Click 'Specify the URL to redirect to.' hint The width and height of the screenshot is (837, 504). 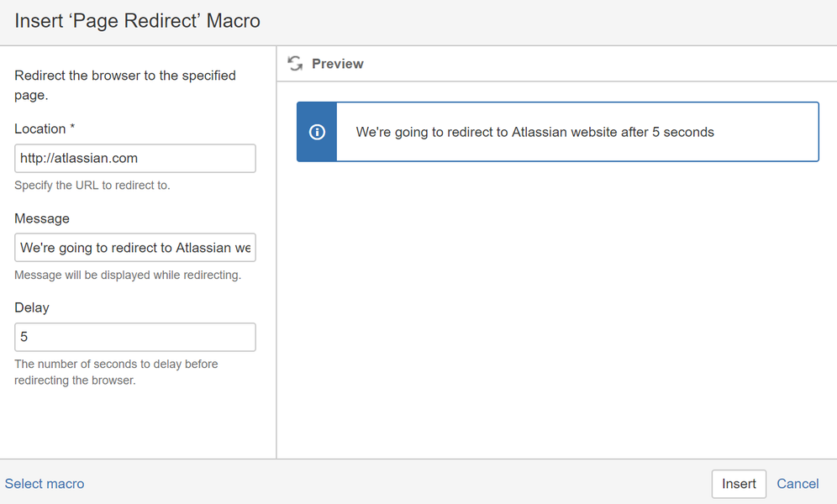click(x=92, y=185)
